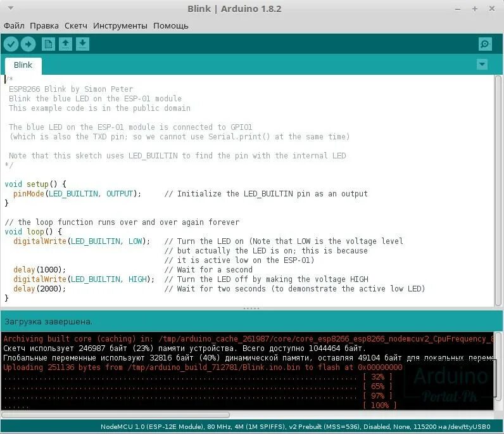This screenshot has width=504, height=434.
Task: Click the 'Загрузка завершена.' status message
Action: (x=49, y=321)
